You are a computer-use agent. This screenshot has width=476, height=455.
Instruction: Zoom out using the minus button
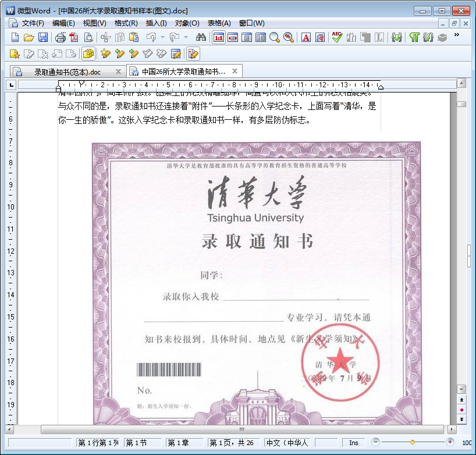(x=375, y=442)
